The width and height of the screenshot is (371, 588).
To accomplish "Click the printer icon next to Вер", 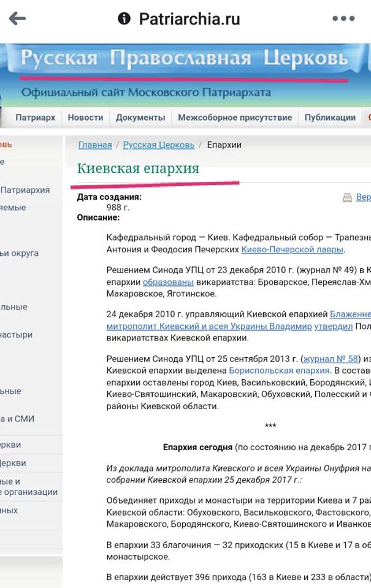I will point(347,197).
